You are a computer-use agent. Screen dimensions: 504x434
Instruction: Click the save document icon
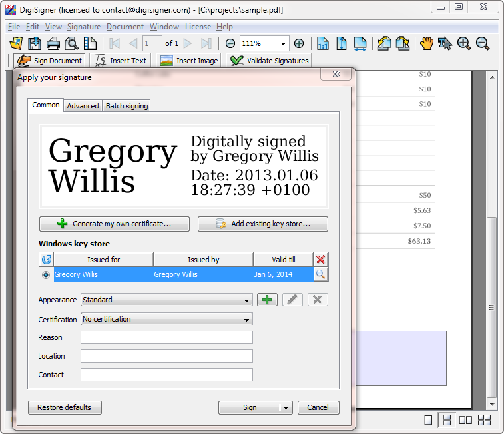click(x=35, y=43)
